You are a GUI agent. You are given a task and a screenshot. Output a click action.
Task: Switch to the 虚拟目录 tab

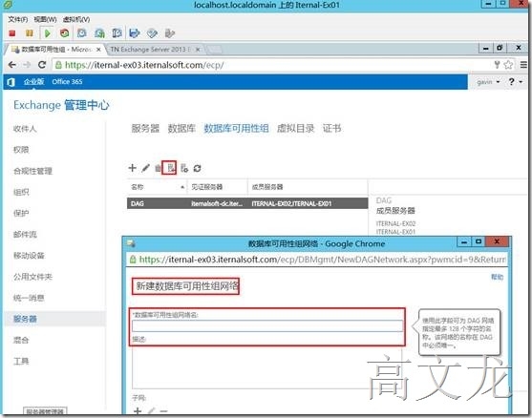(295, 129)
